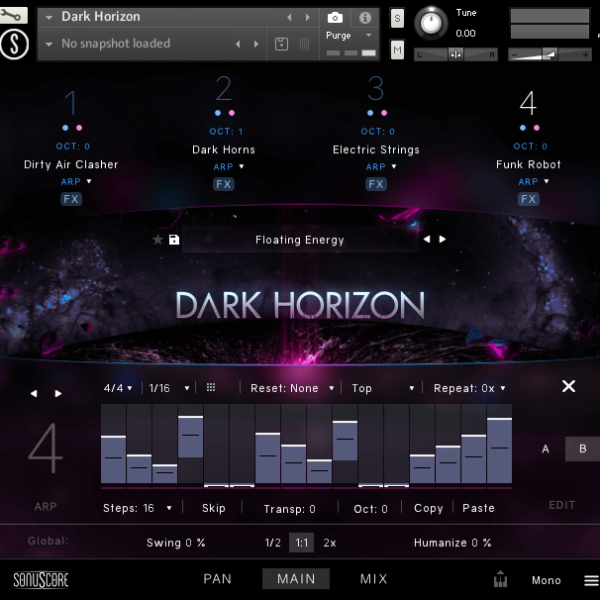The width and height of the screenshot is (600, 600).
Task: Close the arp editor with the X
Action: pyautogui.click(x=569, y=386)
